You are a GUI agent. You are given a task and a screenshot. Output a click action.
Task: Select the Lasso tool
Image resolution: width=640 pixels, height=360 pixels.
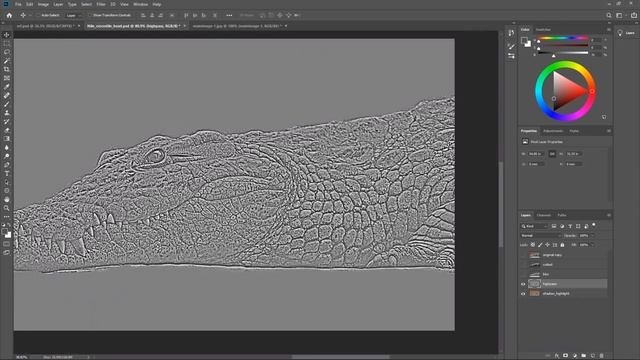[x=7, y=52]
